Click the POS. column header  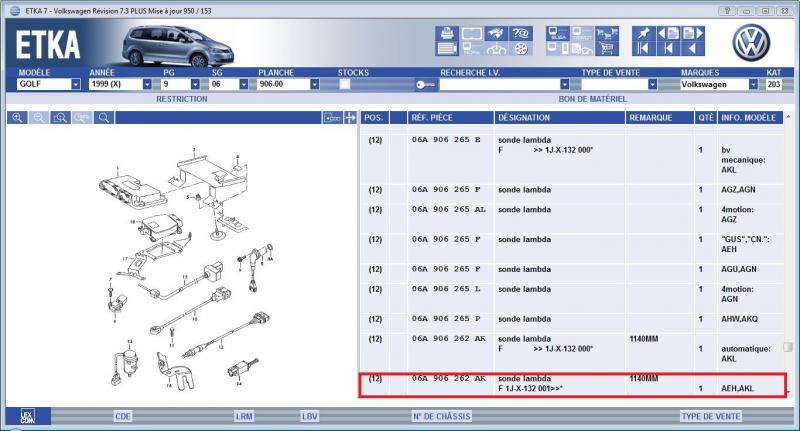[374, 118]
